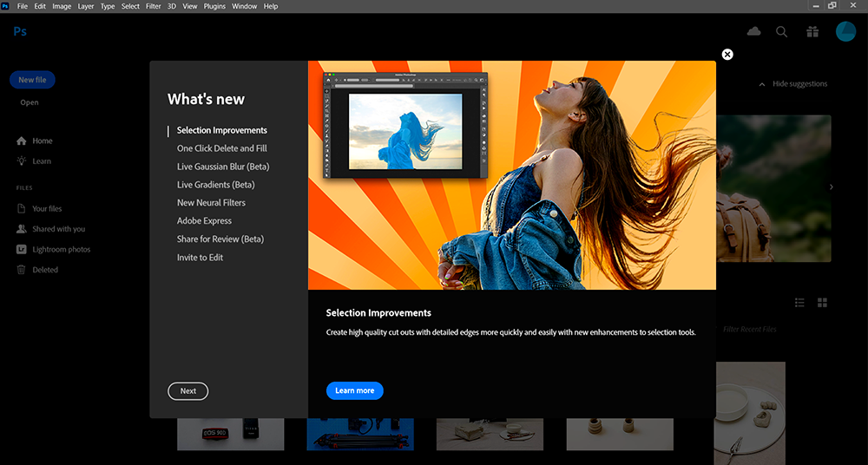Click the next suggestion arrow on the right

coord(832,187)
